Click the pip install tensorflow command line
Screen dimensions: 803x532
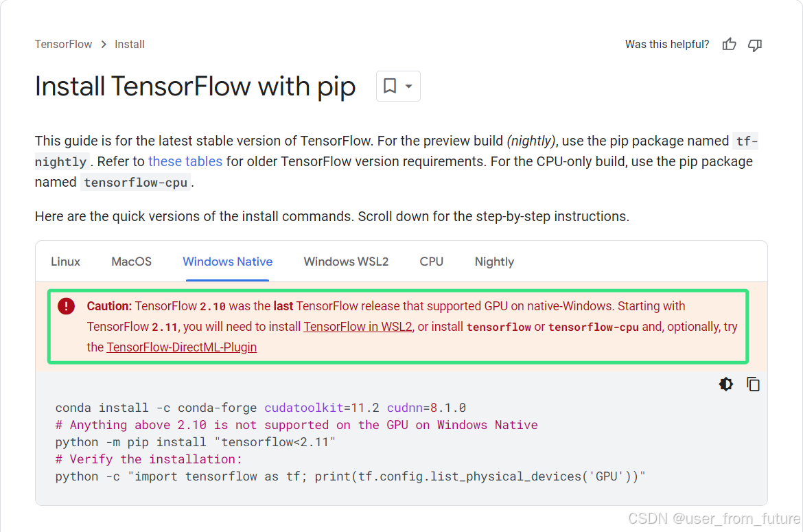195,442
